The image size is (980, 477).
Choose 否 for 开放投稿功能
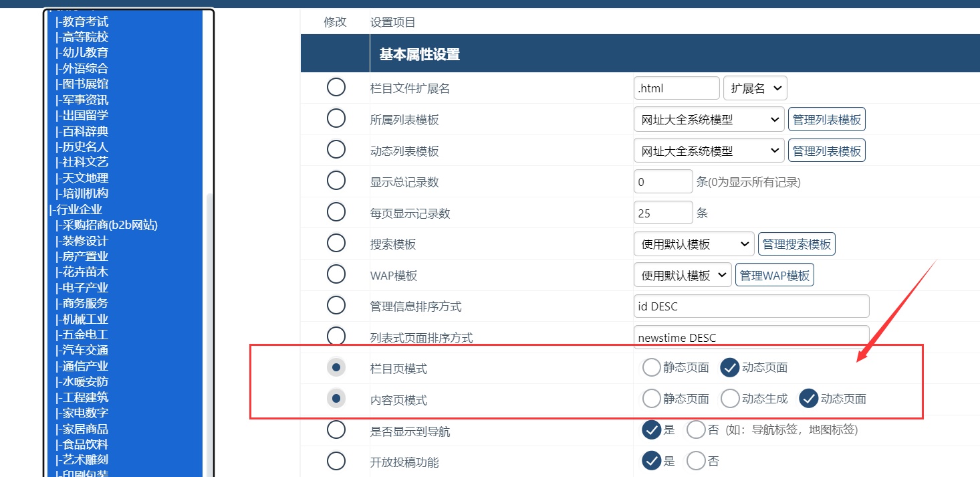click(696, 461)
